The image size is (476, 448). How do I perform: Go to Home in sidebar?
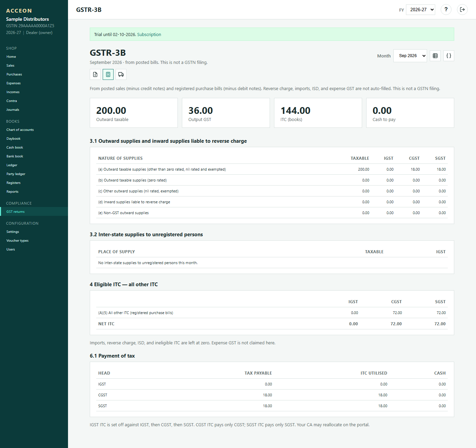point(11,57)
